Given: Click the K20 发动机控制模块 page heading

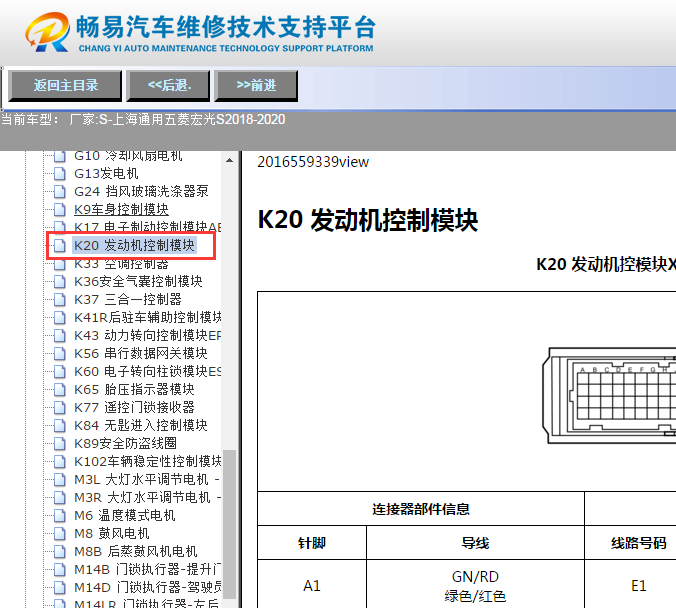Looking at the screenshot, I should (368, 220).
